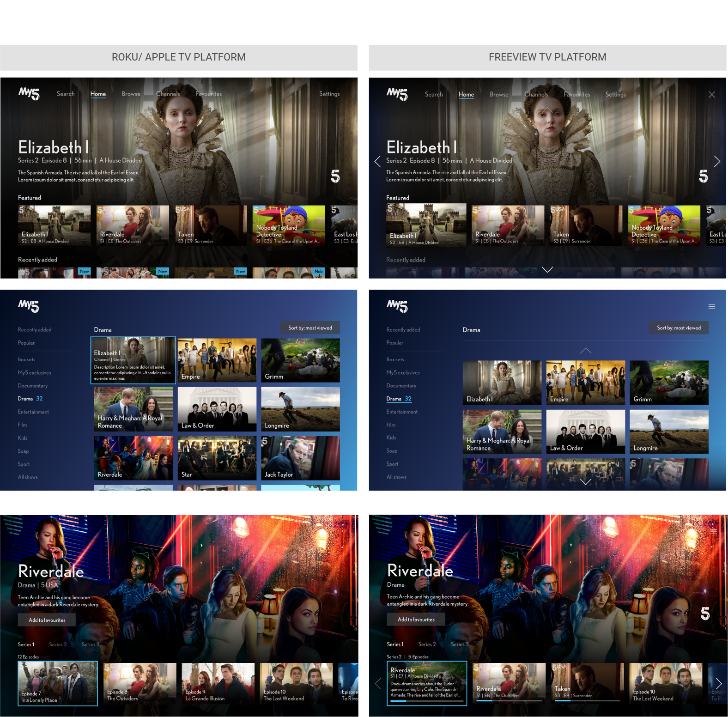Open Settings on Freeview home navigation

pyautogui.click(x=616, y=94)
